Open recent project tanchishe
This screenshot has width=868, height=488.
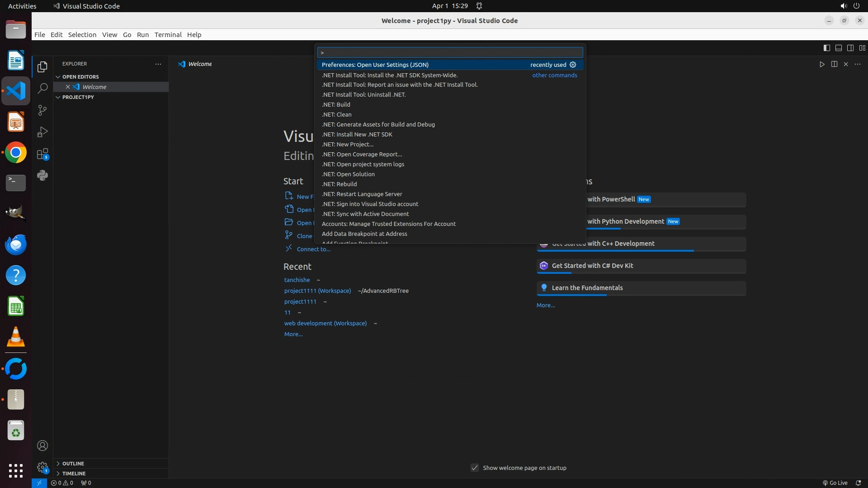point(297,280)
